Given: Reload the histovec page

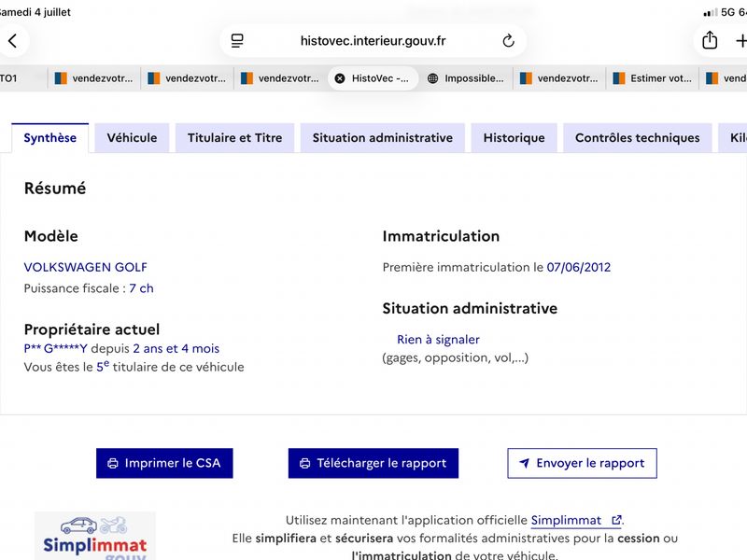Looking at the screenshot, I should [x=508, y=41].
